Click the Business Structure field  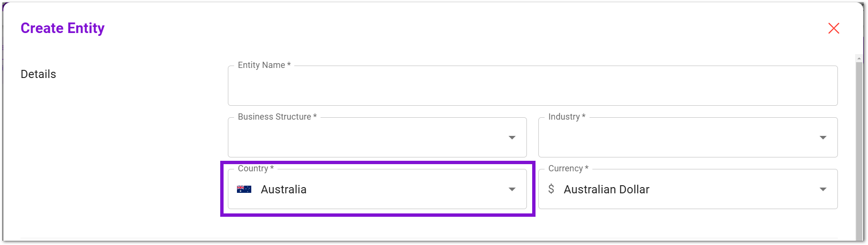[x=377, y=137]
